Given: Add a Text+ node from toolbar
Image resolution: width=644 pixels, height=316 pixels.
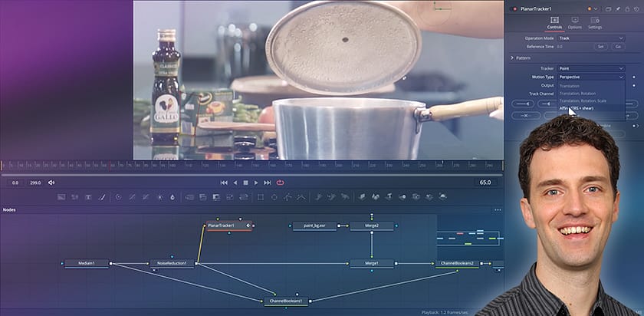Looking at the screenshot, I should [88, 197].
